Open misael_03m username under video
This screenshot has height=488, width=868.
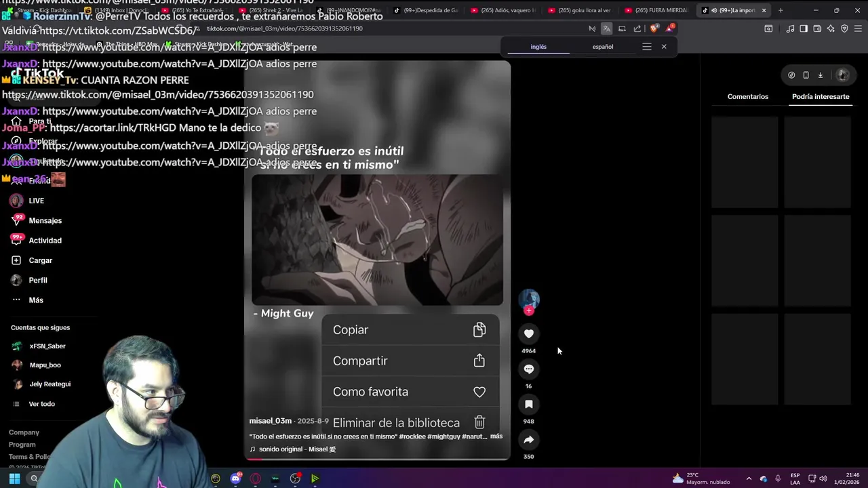coord(270,421)
